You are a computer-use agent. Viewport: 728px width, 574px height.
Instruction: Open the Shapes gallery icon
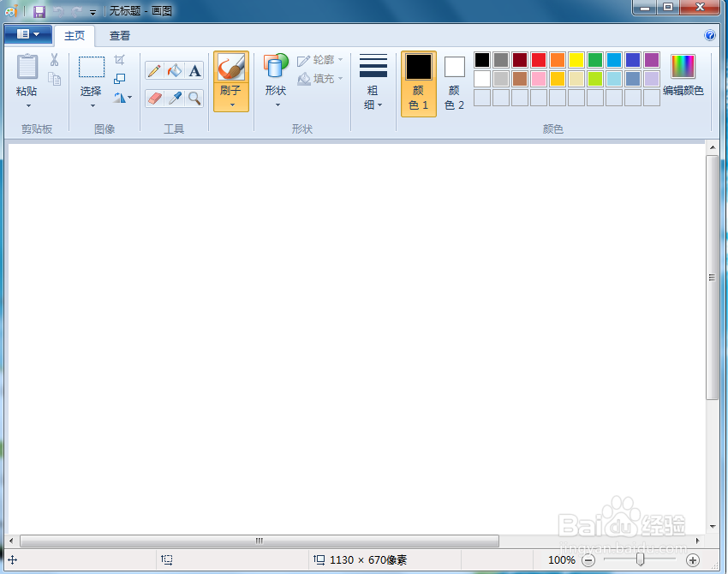[276, 65]
